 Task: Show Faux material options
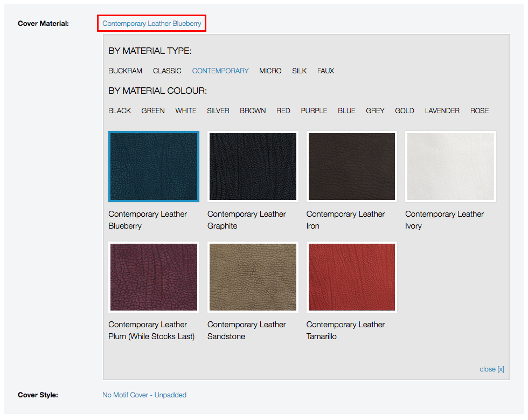click(325, 71)
